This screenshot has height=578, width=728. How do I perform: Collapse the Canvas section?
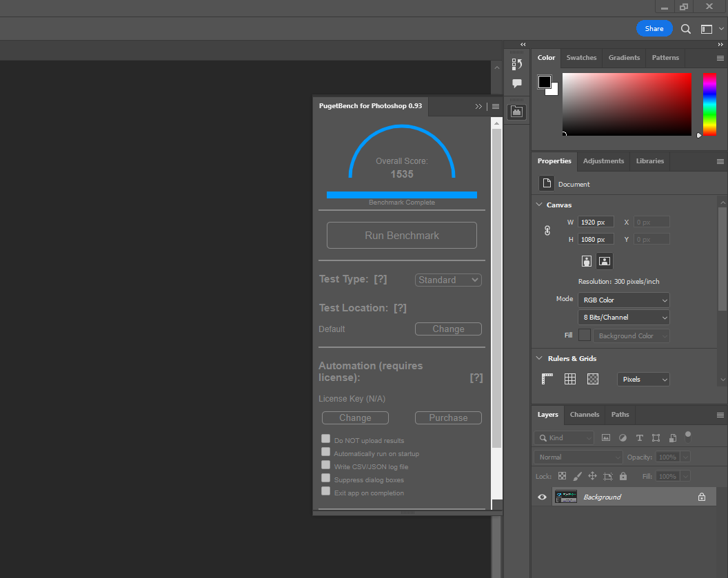[x=538, y=205]
